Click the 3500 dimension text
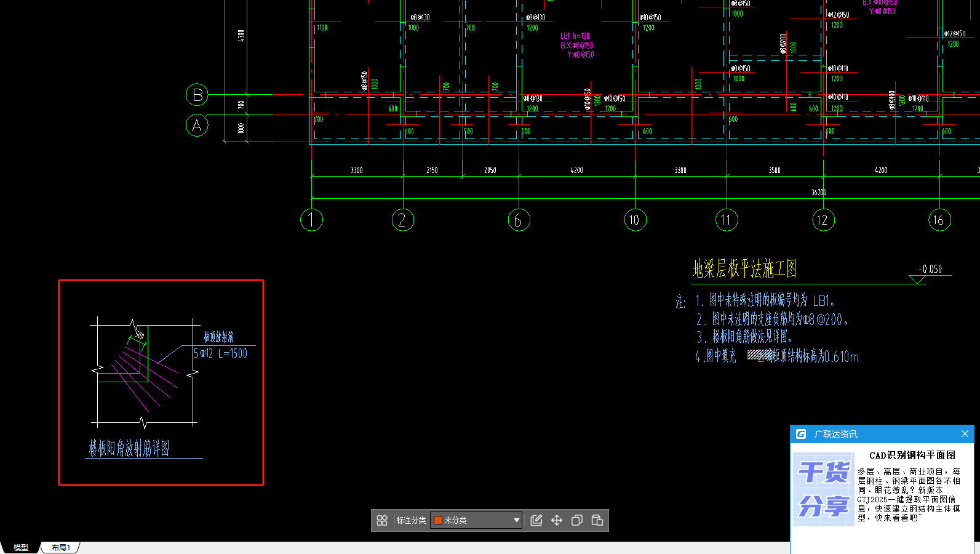 pos(775,170)
